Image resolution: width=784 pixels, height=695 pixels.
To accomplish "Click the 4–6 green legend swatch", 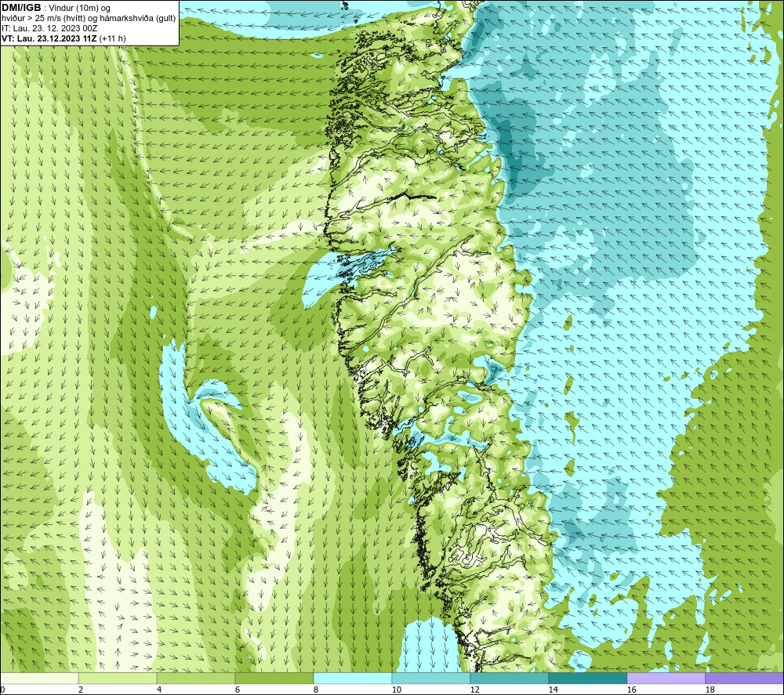I will click(196, 678).
